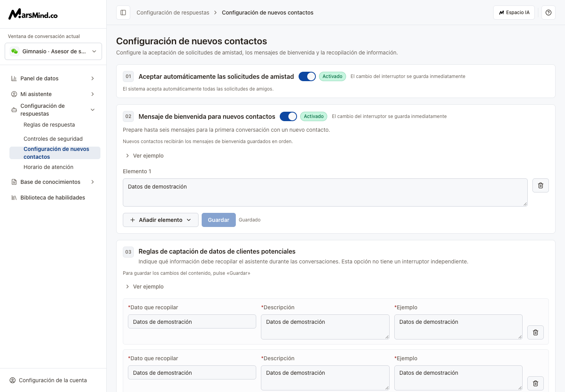Click the Guardar button
This screenshot has width=565, height=392.
pyautogui.click(x=219, y=220)
